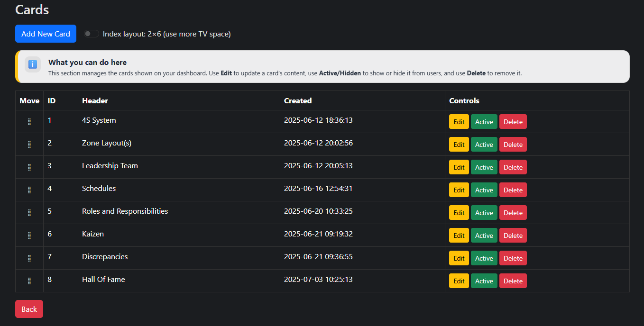This screenshot has width=644, height=326.
Task: Click the drag handle for 4S System row
Action: point(29,122)
